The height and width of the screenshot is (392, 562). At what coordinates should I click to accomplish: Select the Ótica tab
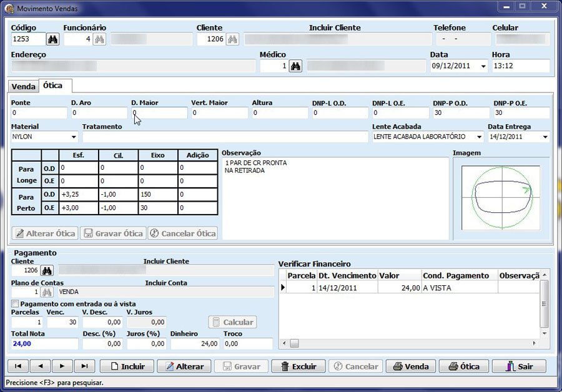[x=55, y=86]
